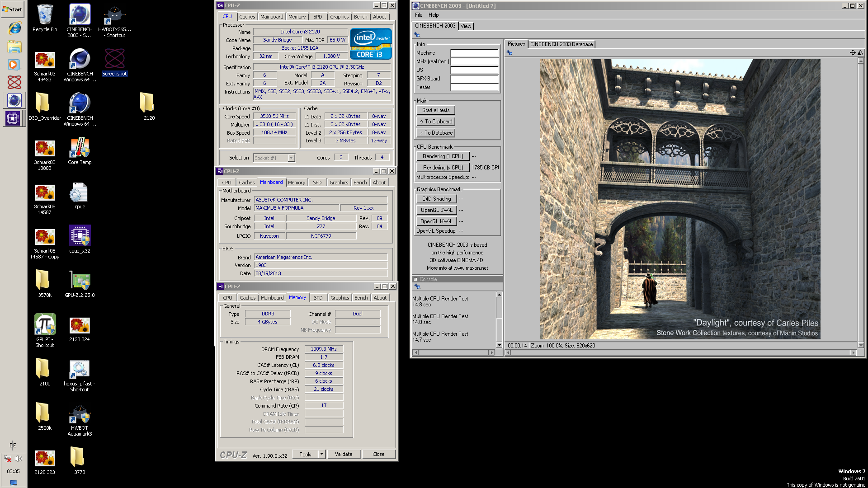Viewport: 868px width, 488px height.
Task: Open Internet Explorer in taskbar
Action: click(14, 28)
